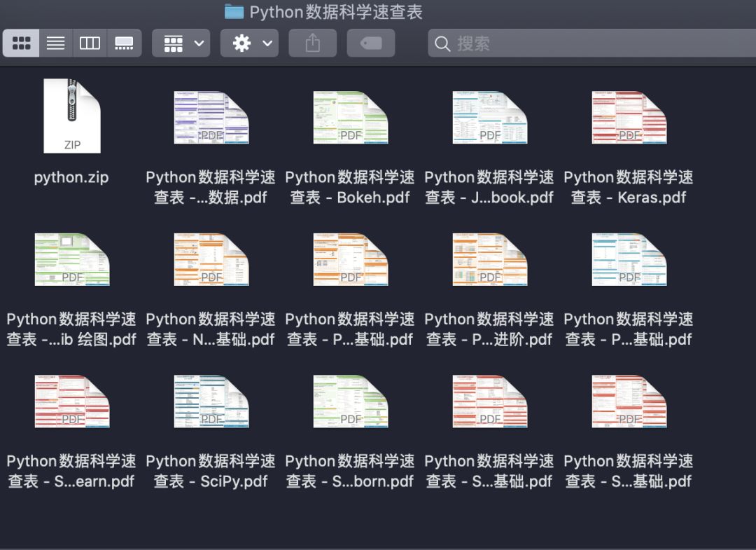
Task: Select the Bokeh.pdf thumbnail
Action: (351, 117)
